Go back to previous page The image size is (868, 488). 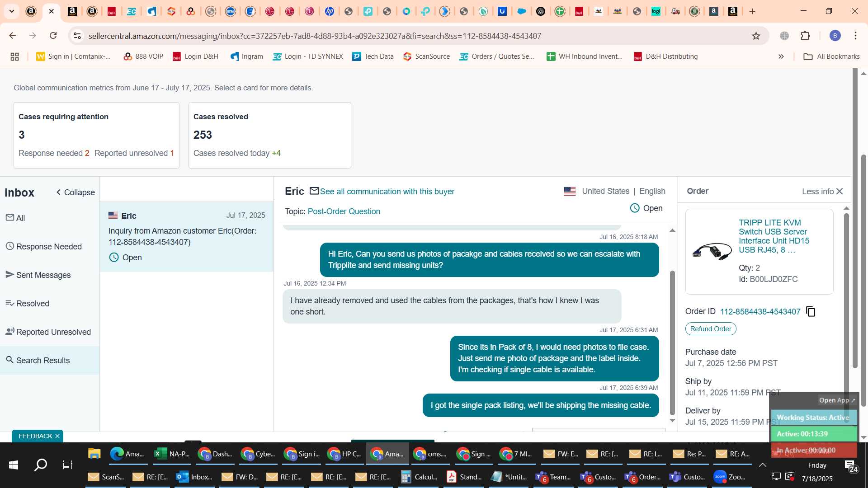pos(13,36)
